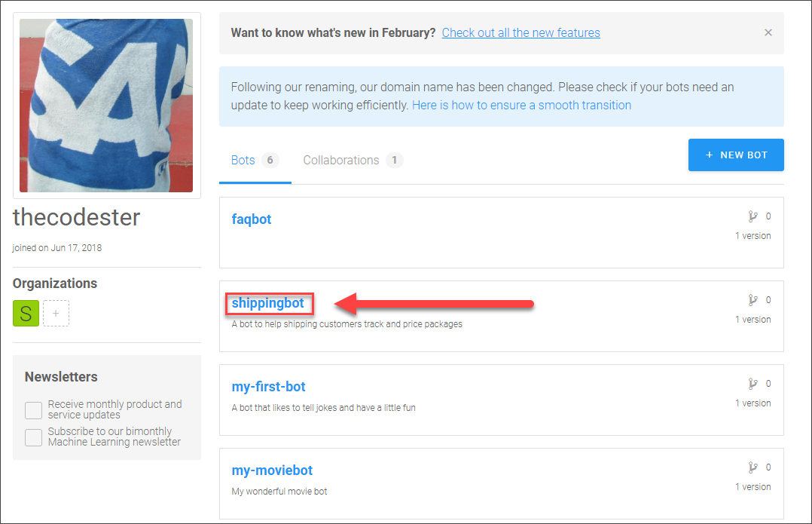Click the fork icon on faqbot row

coord(753,216)
